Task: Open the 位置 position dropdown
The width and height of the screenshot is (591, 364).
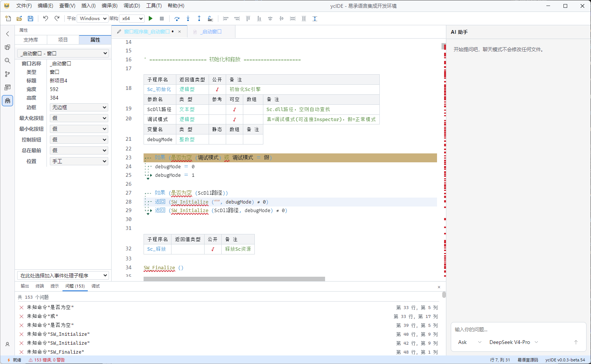Action: 79,161
